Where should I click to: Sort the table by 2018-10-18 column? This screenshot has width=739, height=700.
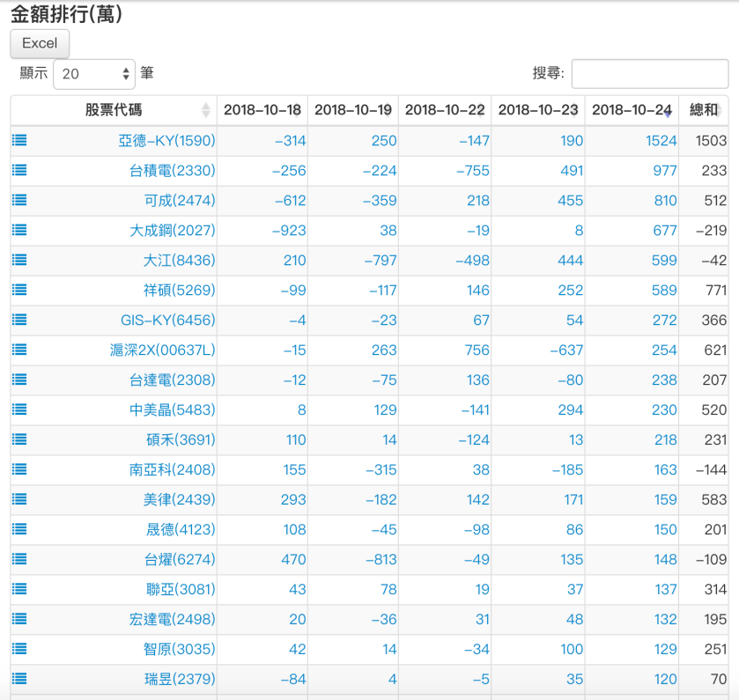point(262,110)
